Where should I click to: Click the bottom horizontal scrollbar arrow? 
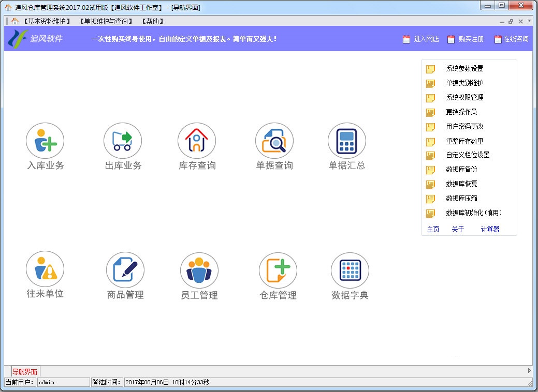coord(529,370)
